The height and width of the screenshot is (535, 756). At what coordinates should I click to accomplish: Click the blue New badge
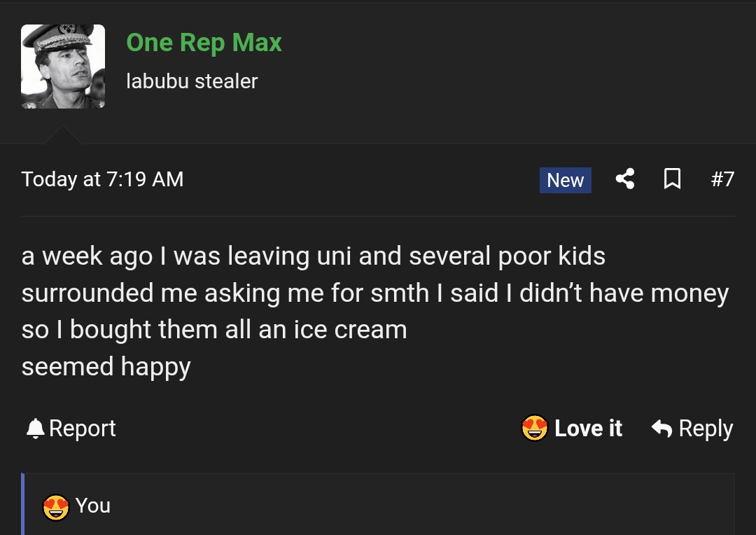coord(565,180)
